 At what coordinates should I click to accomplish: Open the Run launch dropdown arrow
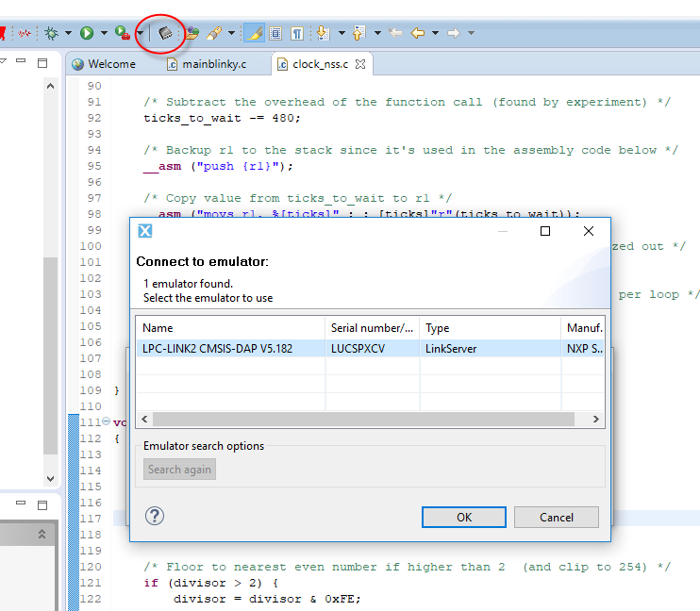(104, 33)
